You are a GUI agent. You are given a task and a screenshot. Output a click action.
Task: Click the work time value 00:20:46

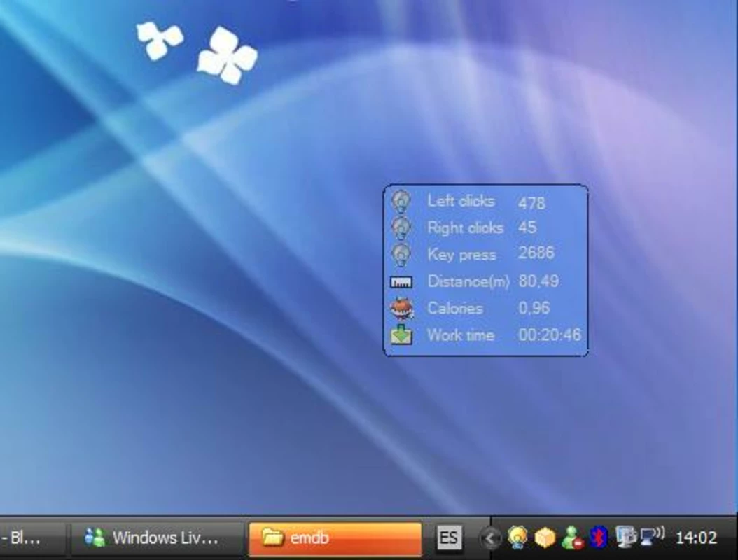(550, 335)
